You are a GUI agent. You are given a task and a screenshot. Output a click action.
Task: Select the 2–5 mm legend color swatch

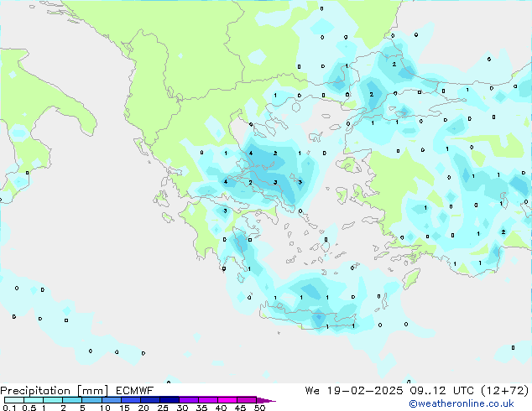coord(72,400)
